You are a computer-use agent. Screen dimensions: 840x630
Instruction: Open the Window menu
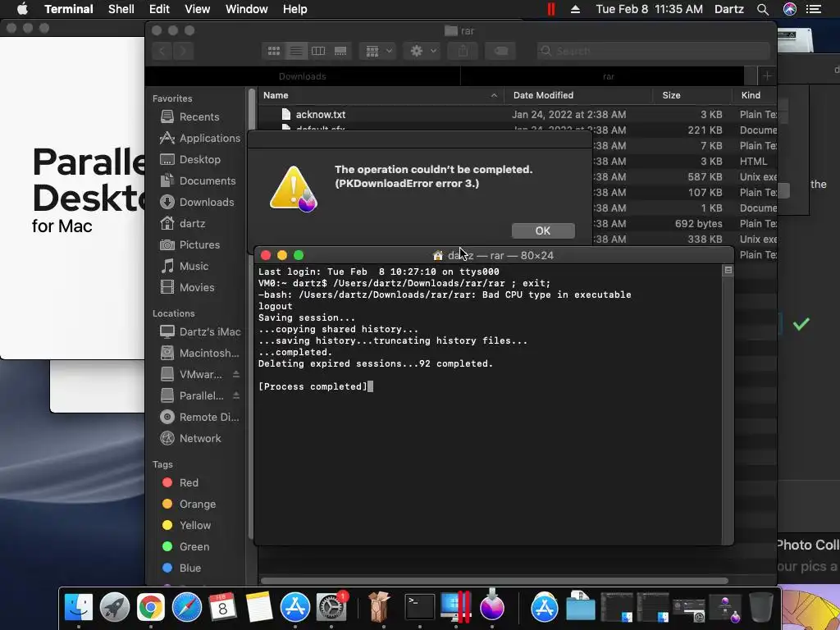click(246, 9)
